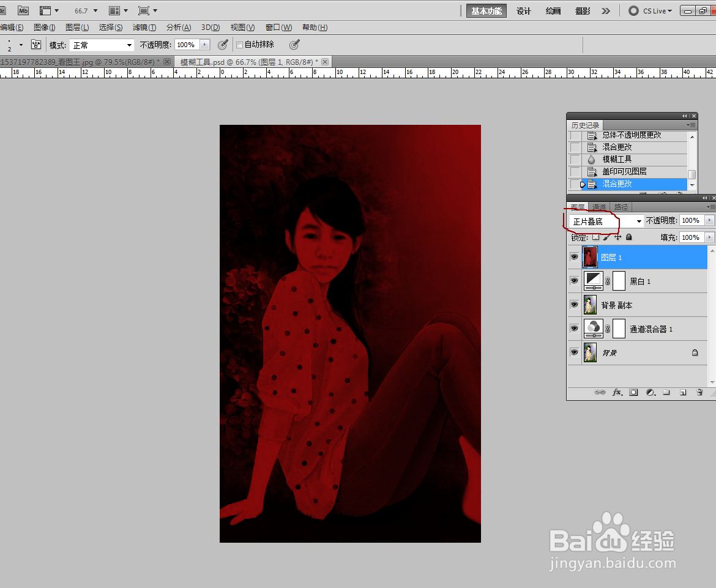Hide the 通道混合器 1 layer
Viewport: 716px width, 588px height.
(574, 328)
